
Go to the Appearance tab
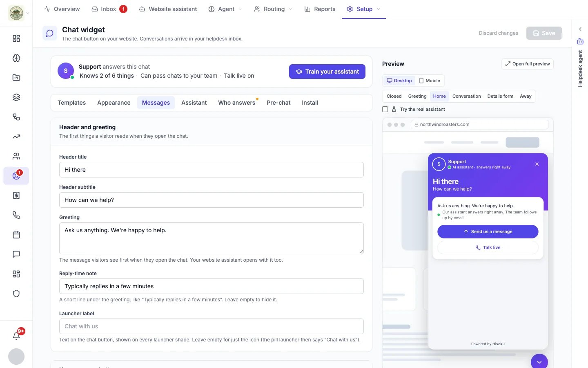click(114, 103)
